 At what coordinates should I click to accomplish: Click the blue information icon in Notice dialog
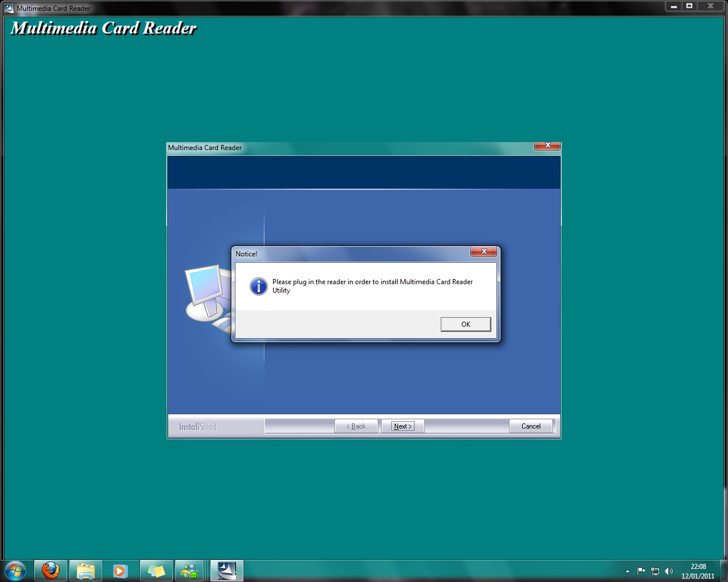[258, 286]
